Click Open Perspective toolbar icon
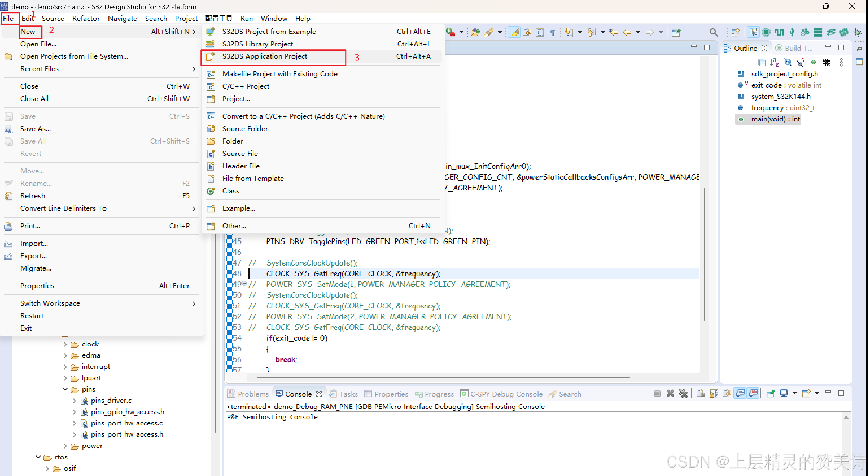 [x=736, y=32]
